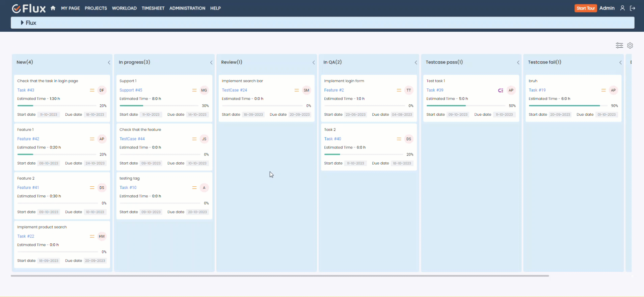Collapse the New column

pos(109,62)
